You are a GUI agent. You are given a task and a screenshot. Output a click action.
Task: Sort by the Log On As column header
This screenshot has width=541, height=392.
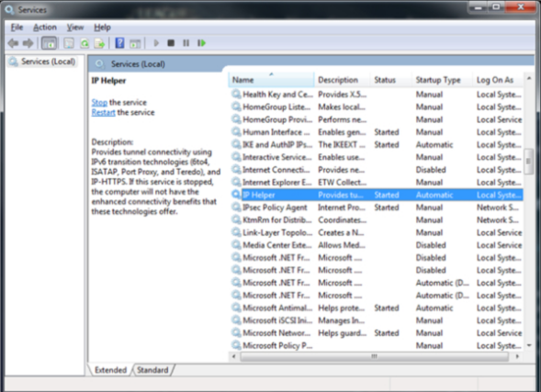pos(498,80)
